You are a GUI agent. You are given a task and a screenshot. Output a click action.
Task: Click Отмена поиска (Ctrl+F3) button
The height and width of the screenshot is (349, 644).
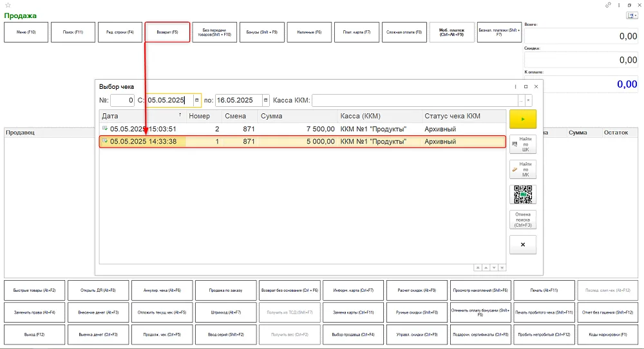523,220
